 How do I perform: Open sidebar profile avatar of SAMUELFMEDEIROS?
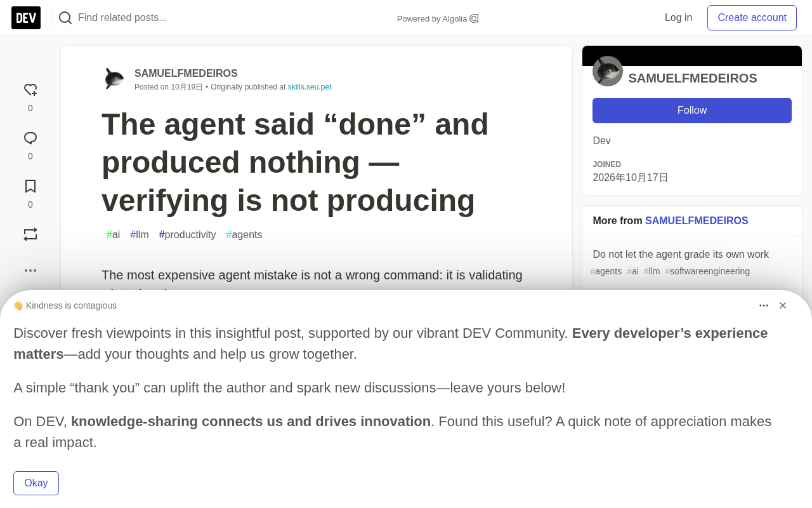[x=608, y=71]
